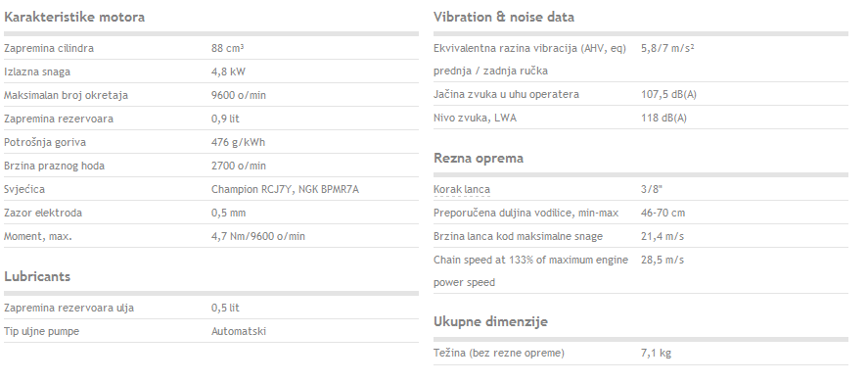
Task: Select the Automatski oil pump value
Action: 239,331
